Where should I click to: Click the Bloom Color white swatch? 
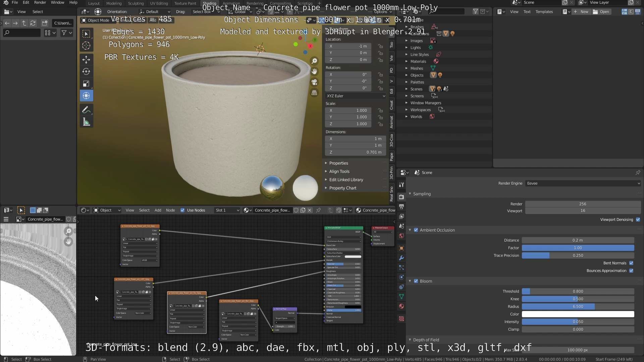578,314
